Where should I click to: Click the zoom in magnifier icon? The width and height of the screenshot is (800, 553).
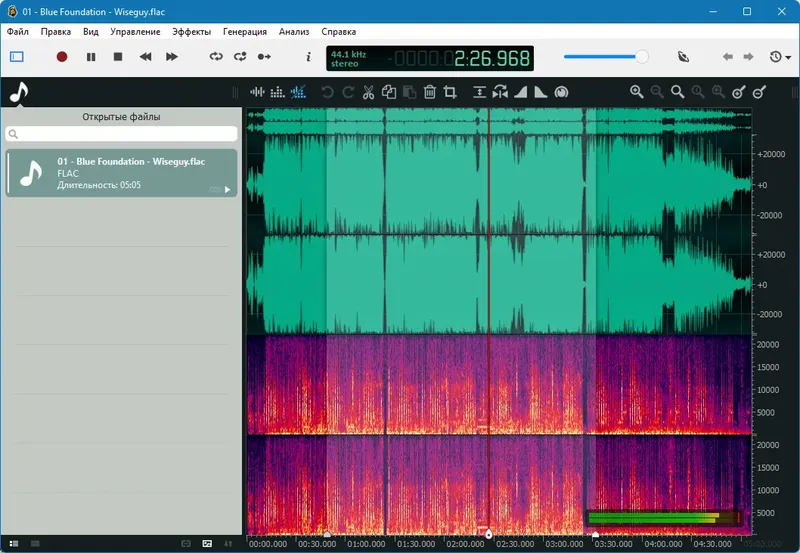(x=636, y=92)
